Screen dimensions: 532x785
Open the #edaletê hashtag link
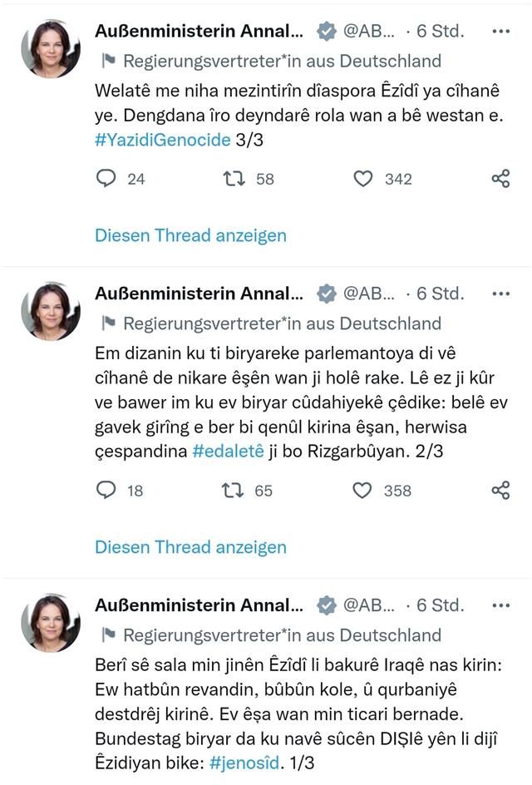pyautogui.click(x=229, y=452)
